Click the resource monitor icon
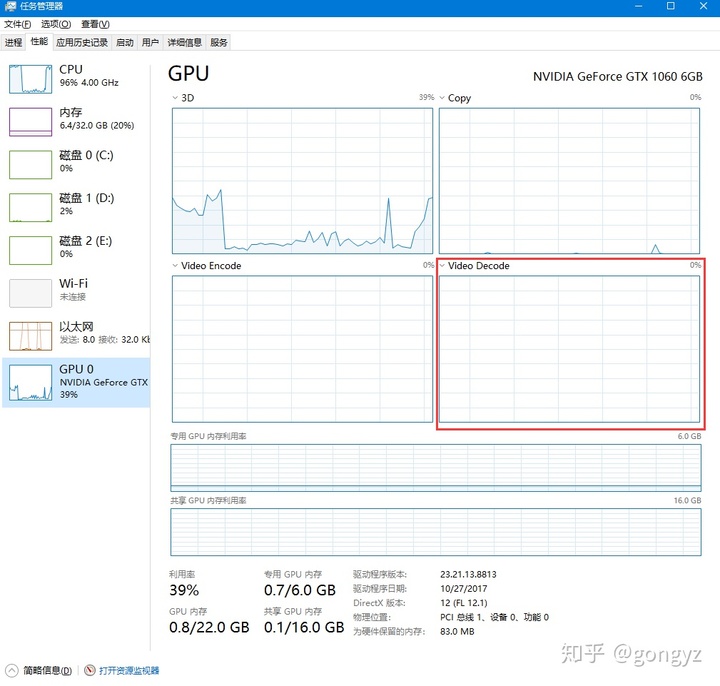 tap(90, 670)
